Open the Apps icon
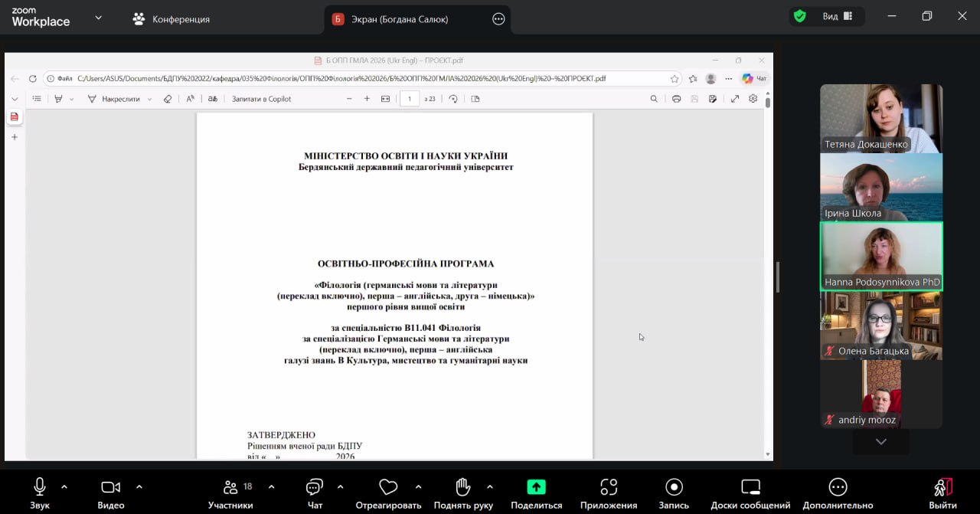The height and width of the screenshot is (514, 980). click(x=609, y=487)
